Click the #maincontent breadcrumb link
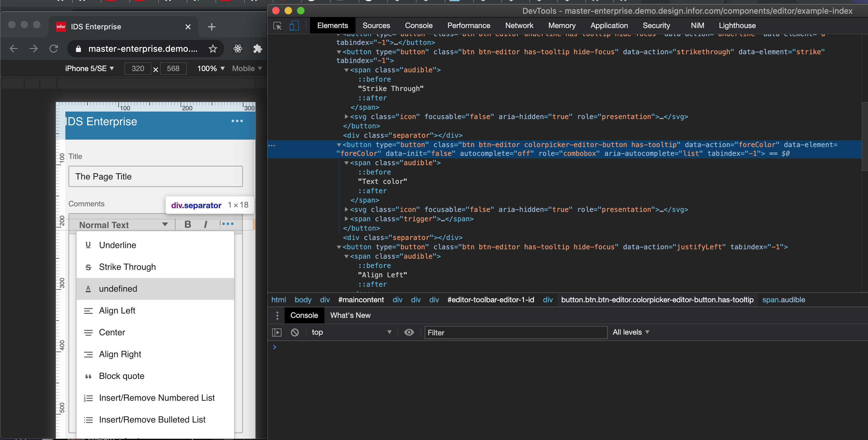868x440 pixels. point(361,300)
